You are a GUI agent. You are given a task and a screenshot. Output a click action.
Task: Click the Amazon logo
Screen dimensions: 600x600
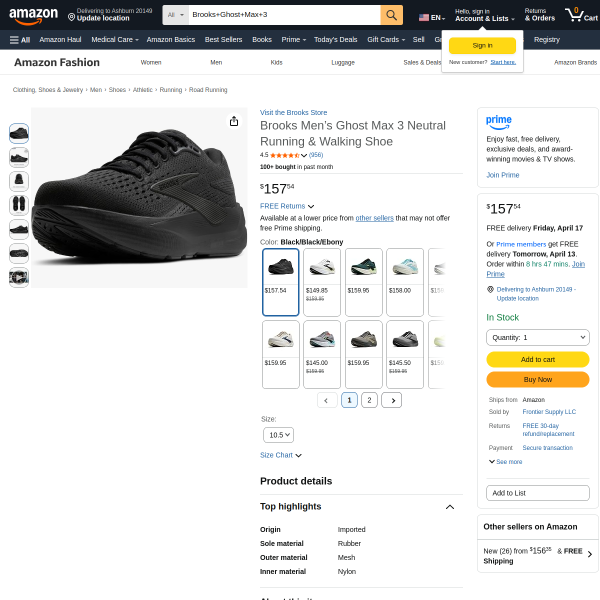[33, 15]
